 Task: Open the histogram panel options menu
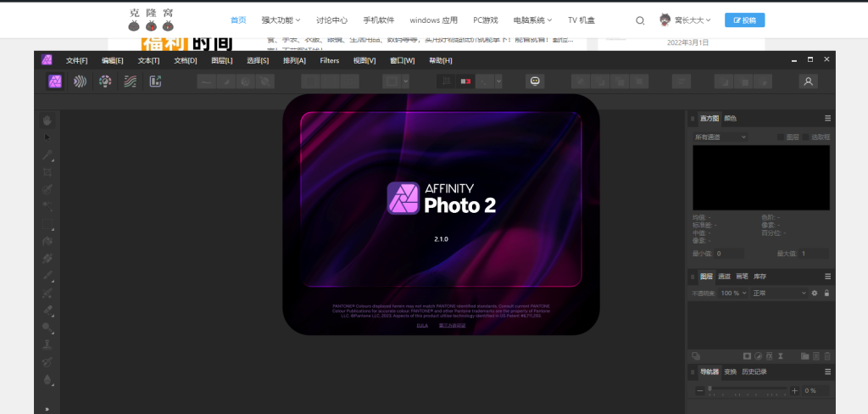point(827,118)
